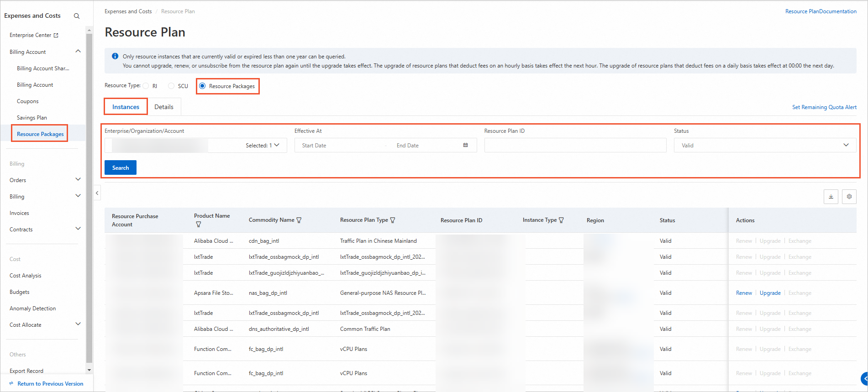Click the filter icon beside Commodity Name
This screenshot has height=392, width=868.
click(x=299, y=220)
